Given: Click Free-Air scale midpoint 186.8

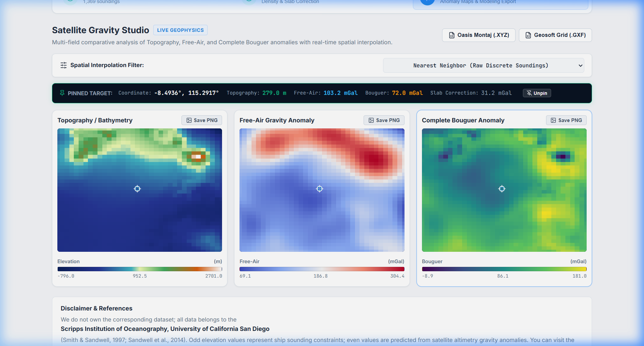Looking at the screenshot, I should tap(321, 276).
